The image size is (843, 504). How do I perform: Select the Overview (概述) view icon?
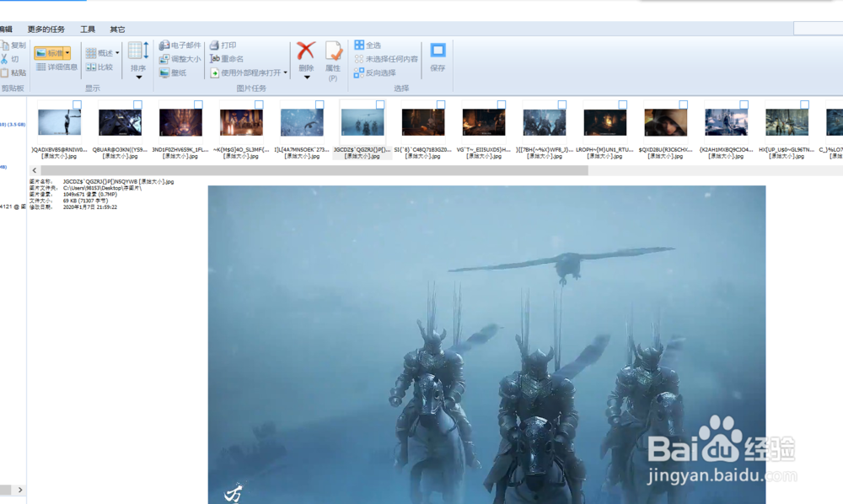(x=91, y=52)
